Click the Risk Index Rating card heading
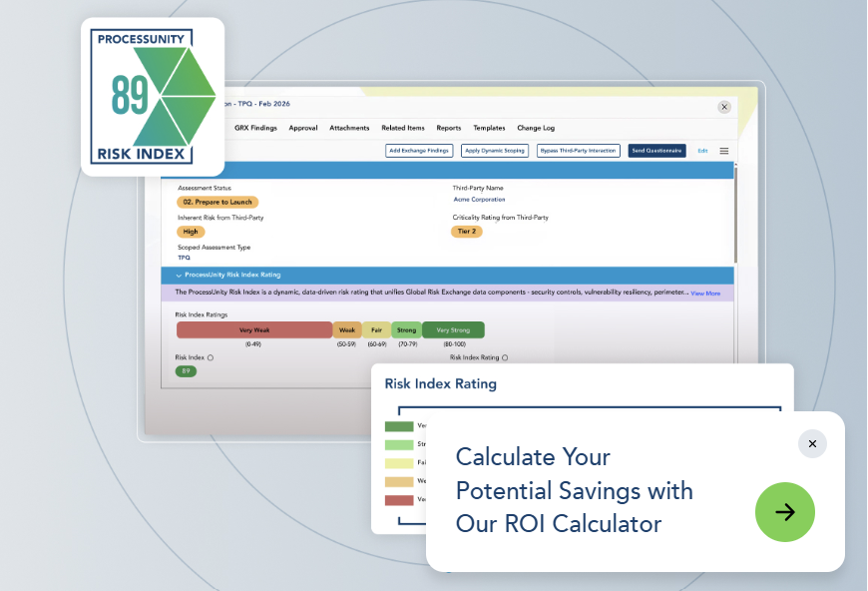868x591 pixels. point(441,383)
